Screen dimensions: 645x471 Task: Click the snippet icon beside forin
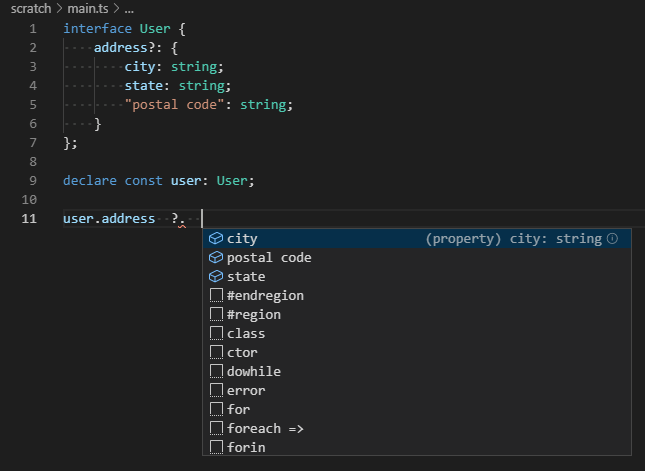[216, 447]
